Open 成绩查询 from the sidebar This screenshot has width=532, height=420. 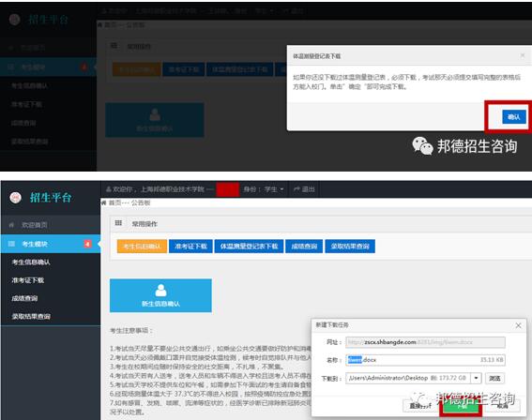(24, 298)
